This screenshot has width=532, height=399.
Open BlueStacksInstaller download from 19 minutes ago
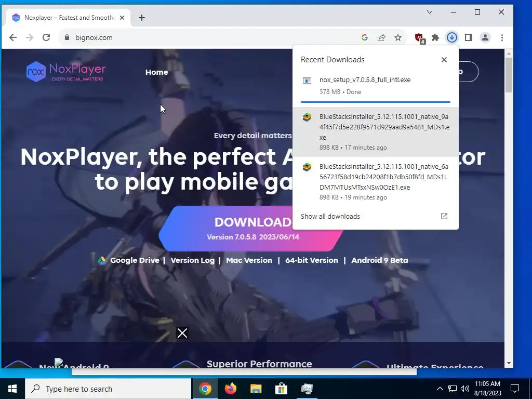click(375, 181)
